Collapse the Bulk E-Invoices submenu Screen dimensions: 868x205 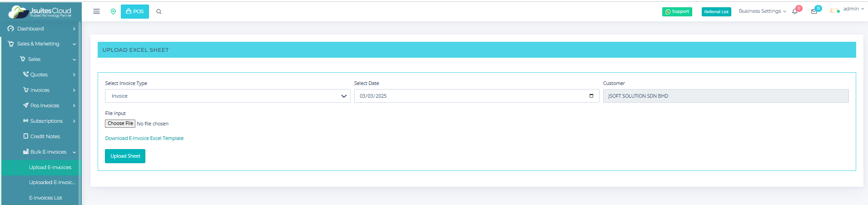click(x=49, y=152)
